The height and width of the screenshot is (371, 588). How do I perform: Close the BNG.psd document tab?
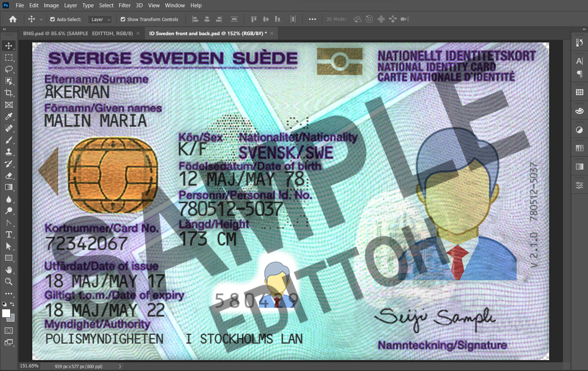click(138, 33)
